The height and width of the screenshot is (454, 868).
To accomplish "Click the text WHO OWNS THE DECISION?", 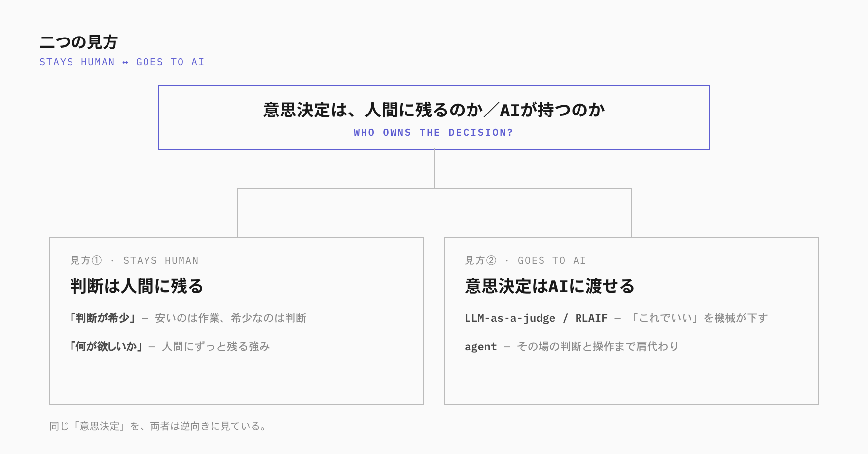I will (434, 133).
